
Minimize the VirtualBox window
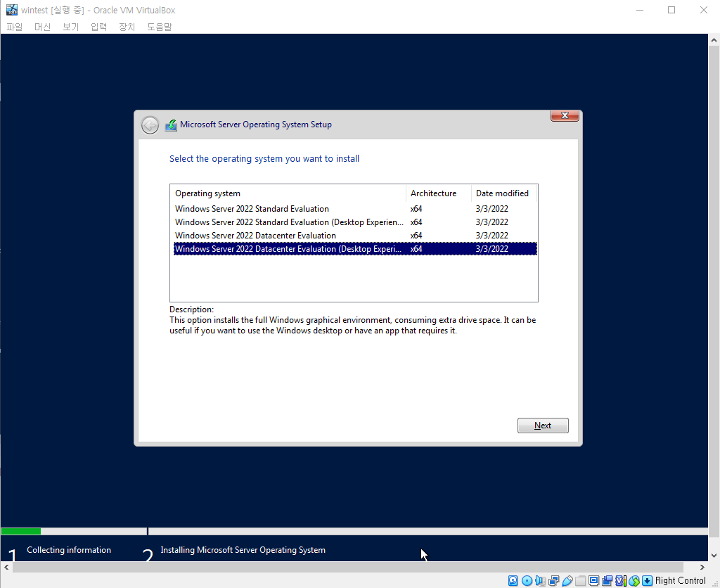pos(640,10)
